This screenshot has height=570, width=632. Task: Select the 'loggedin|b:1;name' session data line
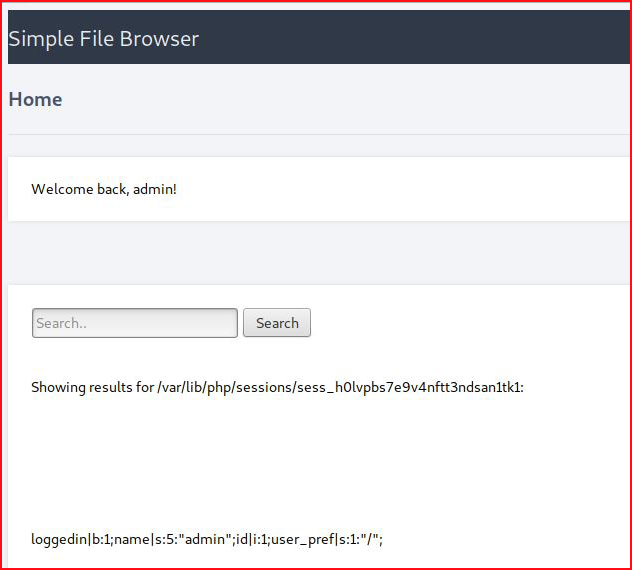click(x=207, y=539)
